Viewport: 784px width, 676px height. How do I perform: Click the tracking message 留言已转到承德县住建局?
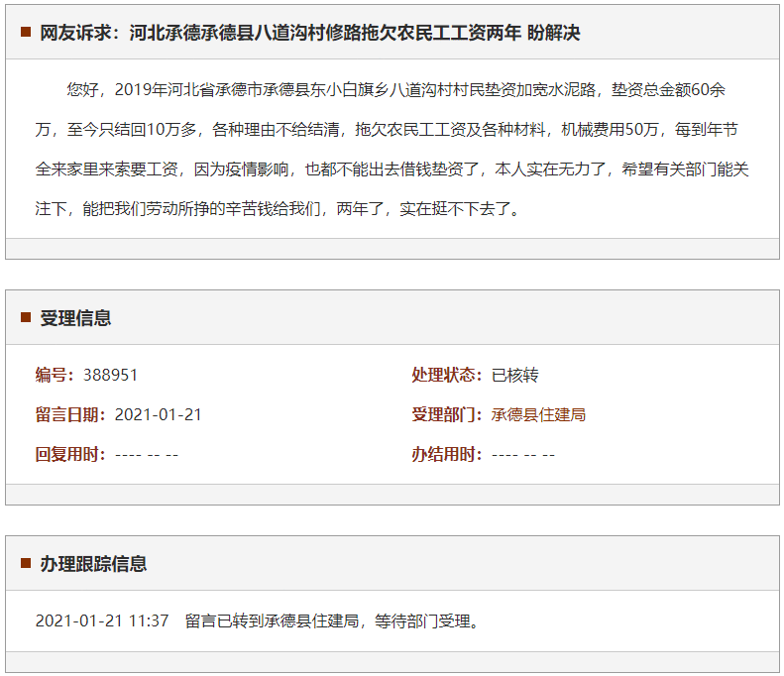pos(332,621)
